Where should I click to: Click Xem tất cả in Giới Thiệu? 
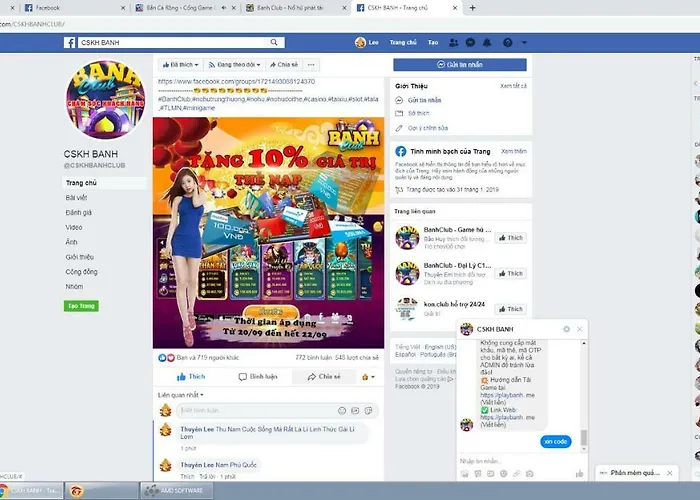pos(513,86)
